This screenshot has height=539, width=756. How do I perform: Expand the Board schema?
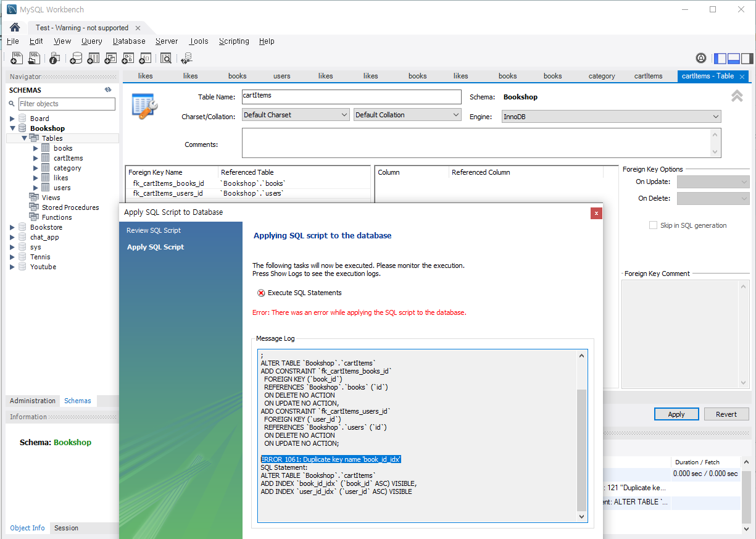point(12,119)
